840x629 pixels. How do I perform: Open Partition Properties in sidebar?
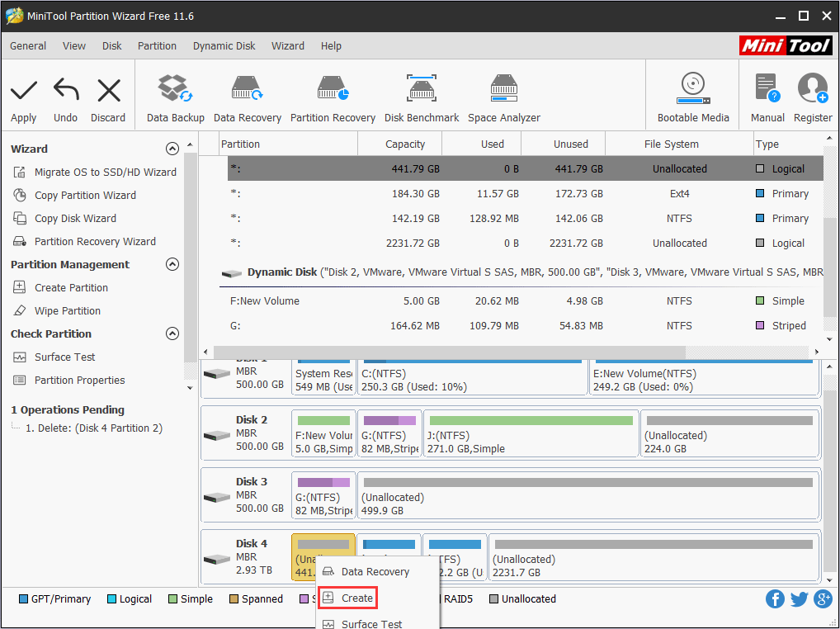68,380
